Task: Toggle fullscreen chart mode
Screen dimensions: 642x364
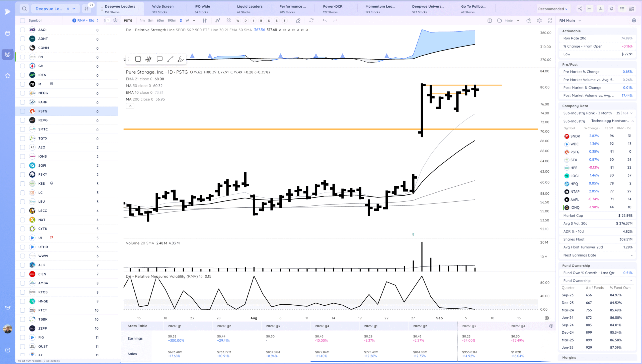Action: 550,21
